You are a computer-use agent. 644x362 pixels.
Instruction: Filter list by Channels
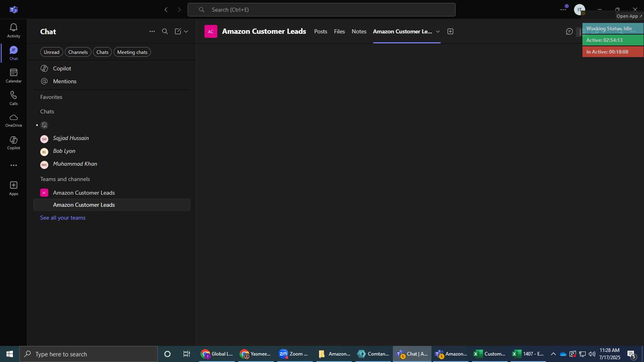pos(78,52)
